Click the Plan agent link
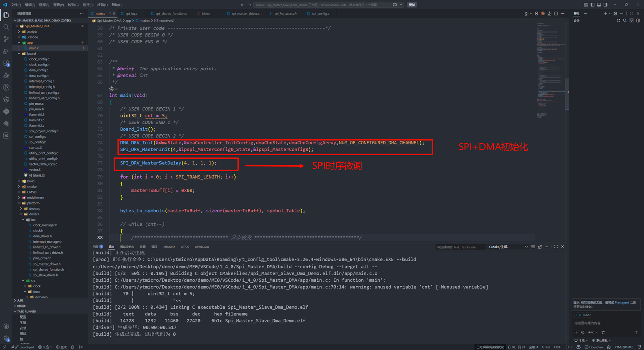This screenshot has width=644, height=350. (x=622, y=303)
